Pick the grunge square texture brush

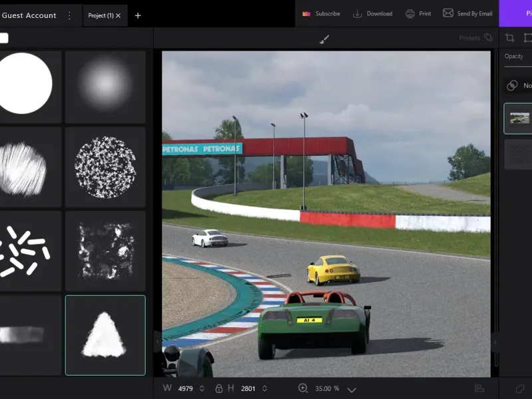(105, 251)
